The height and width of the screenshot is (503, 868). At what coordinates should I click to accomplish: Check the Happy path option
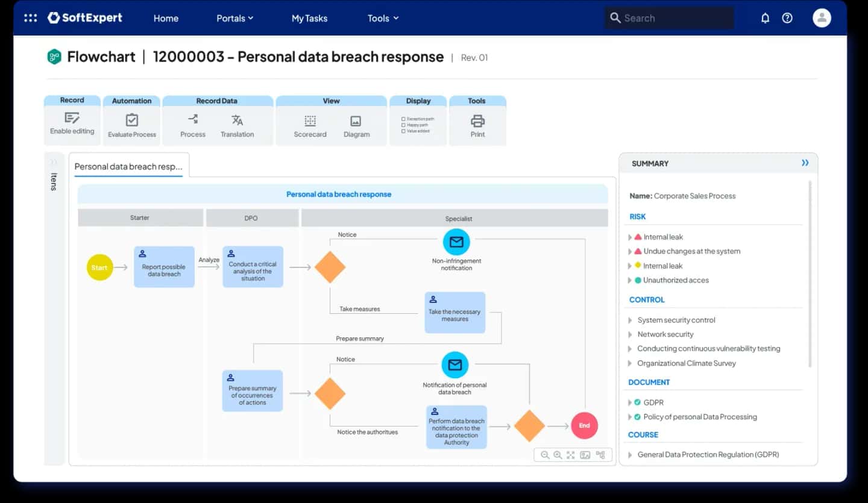403,125
